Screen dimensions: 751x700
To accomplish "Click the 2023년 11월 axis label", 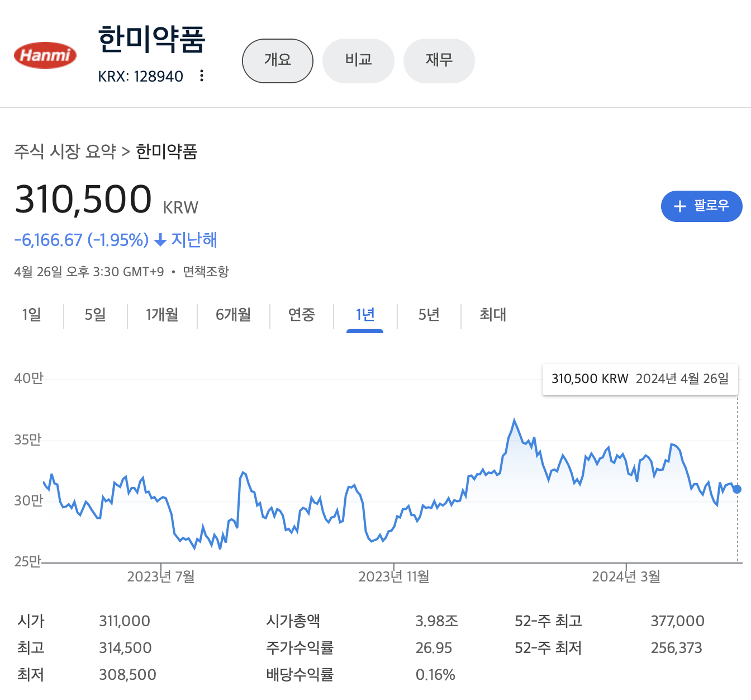I will (x=394, y=576).
